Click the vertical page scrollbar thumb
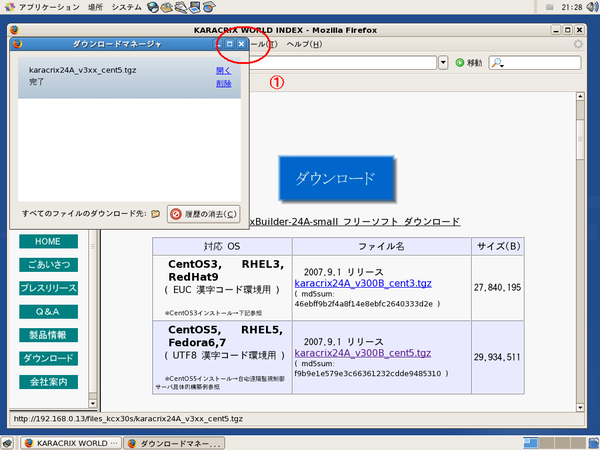 tap(580, 140)
